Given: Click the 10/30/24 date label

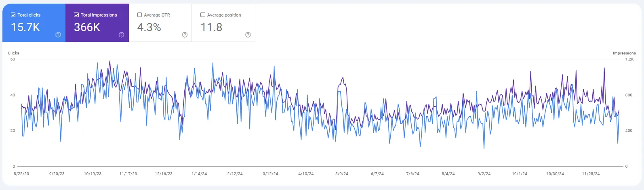Looking at the screenshot, I should pos(555,174).
